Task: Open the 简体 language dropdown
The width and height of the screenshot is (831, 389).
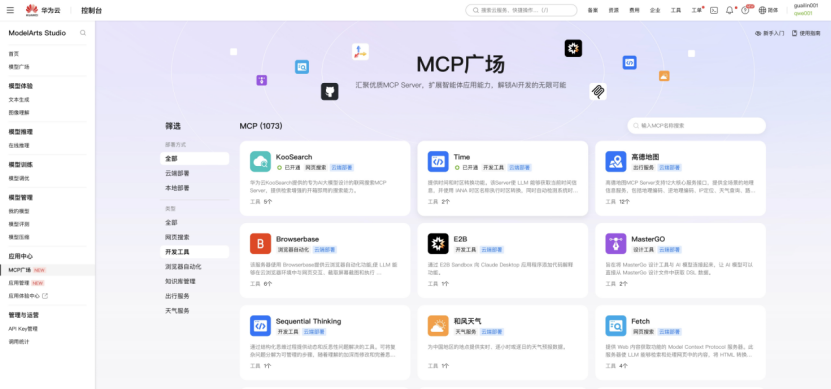Action: [x=768, y=10]
